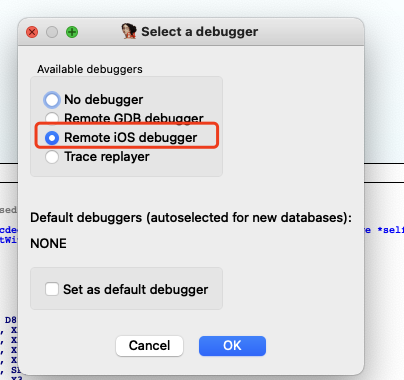This screenshot has height=380, width=404.
Task: Close the Select a debugger dialog
Action: [32, 32]
